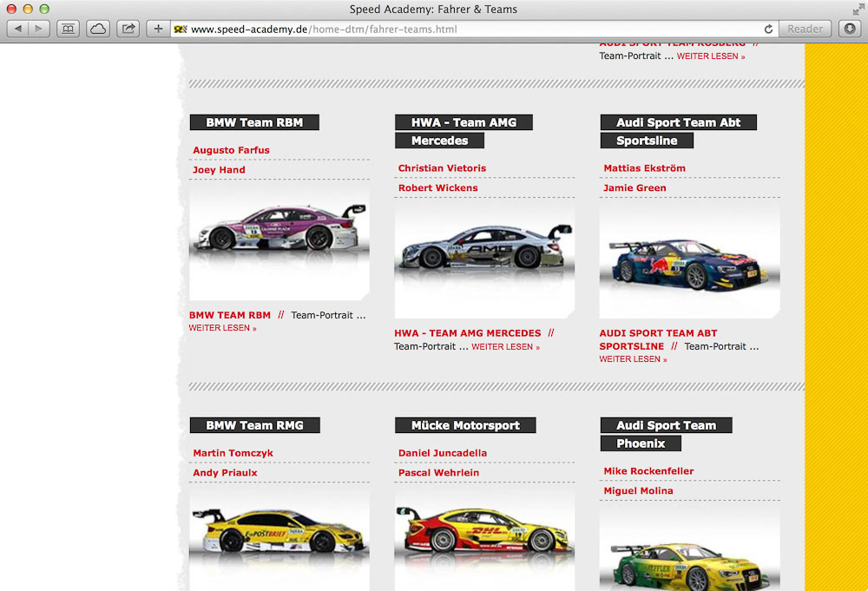Open driver Pascal Wehrlein
The image size is (868, 591).
[438, 473]
